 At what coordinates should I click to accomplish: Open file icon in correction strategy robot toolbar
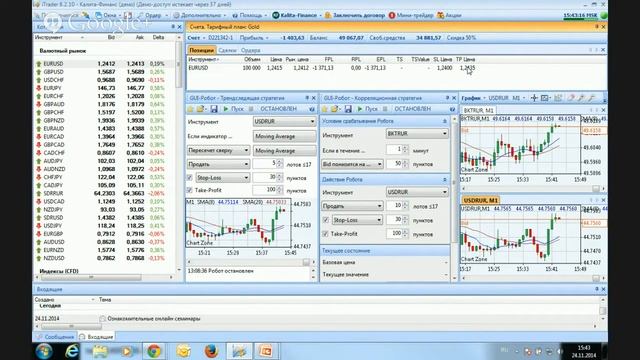tap(335, 109)
